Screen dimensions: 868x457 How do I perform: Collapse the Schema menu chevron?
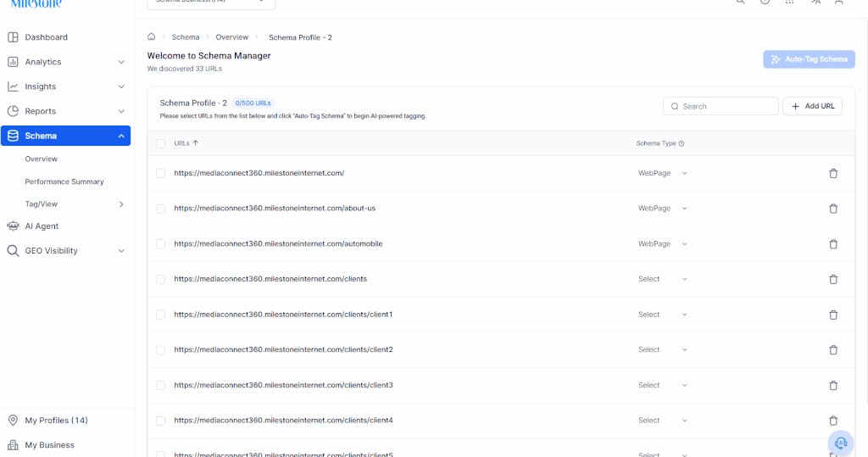click(x=121, y=136)
